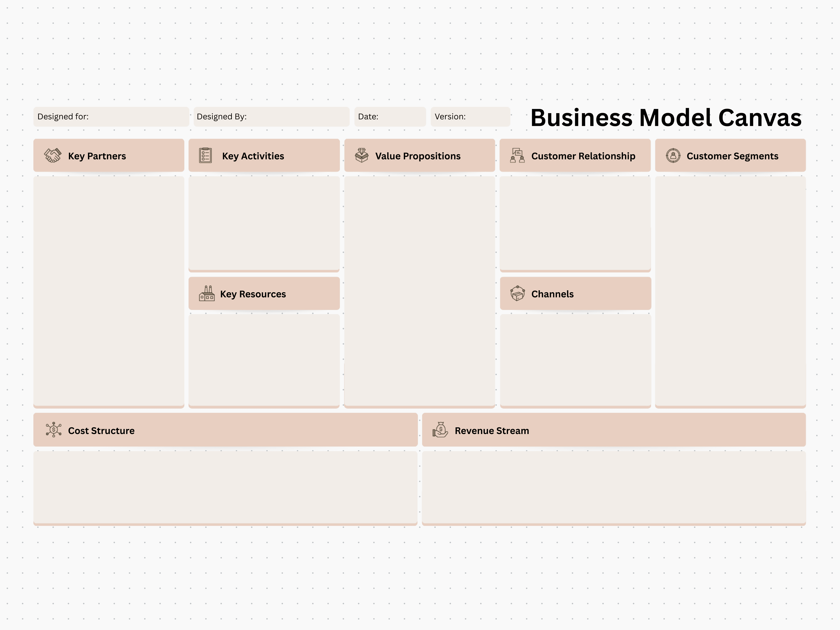Select the Revenue Stream content area
This screenshot has height=630, width=840.
tap(614, 487)
